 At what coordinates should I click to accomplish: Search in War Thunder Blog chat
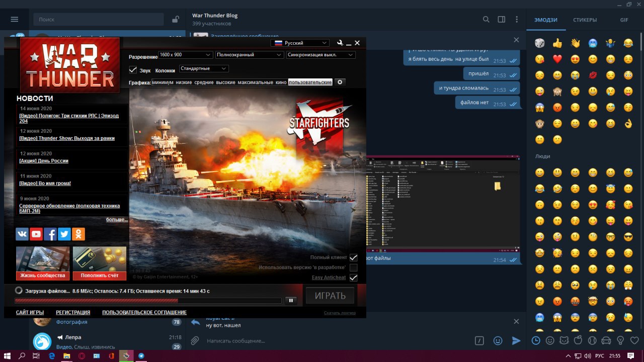click(x=486, y=19)
